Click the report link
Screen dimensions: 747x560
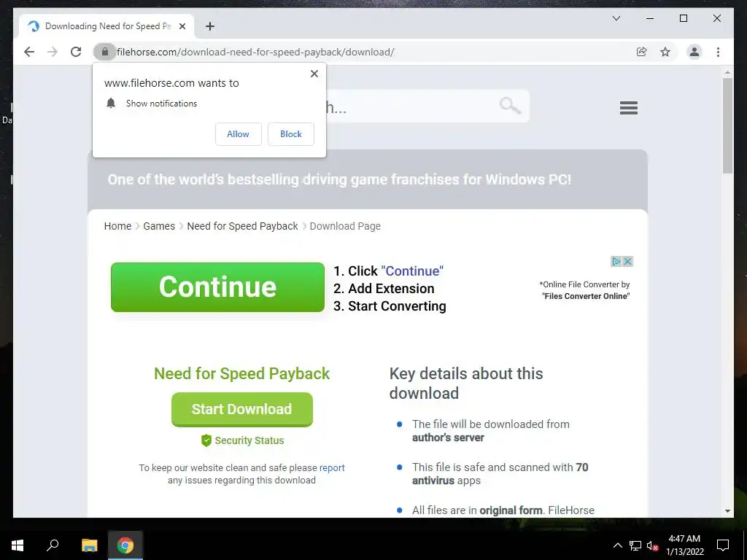332,467
